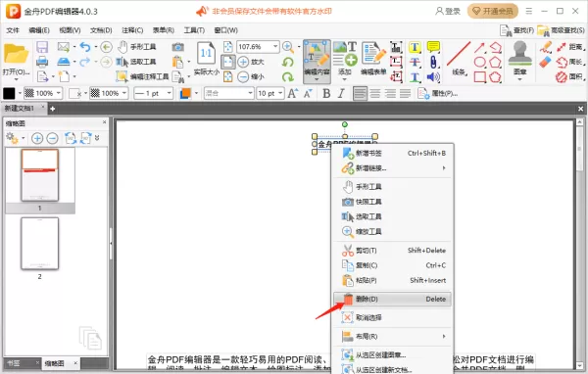Open the first 100% opacity dropdown next to black swatch
588x374 pixels.
[x=59, y=93]
